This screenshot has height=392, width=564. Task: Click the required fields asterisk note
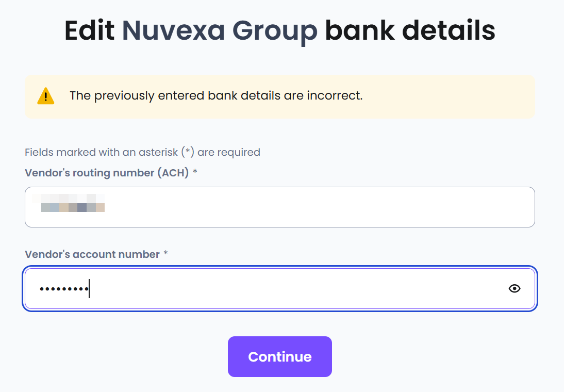click(142, 152)
